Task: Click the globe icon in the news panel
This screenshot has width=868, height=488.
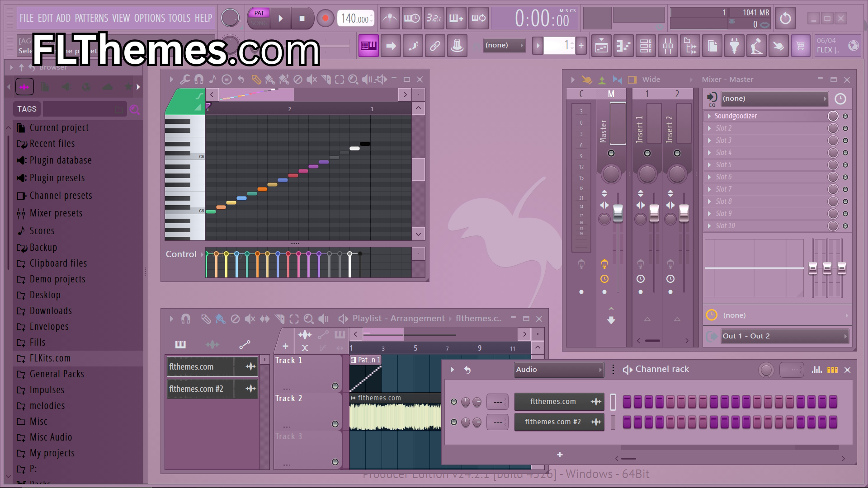Action: pyautogui.click(x=853, y=46)
